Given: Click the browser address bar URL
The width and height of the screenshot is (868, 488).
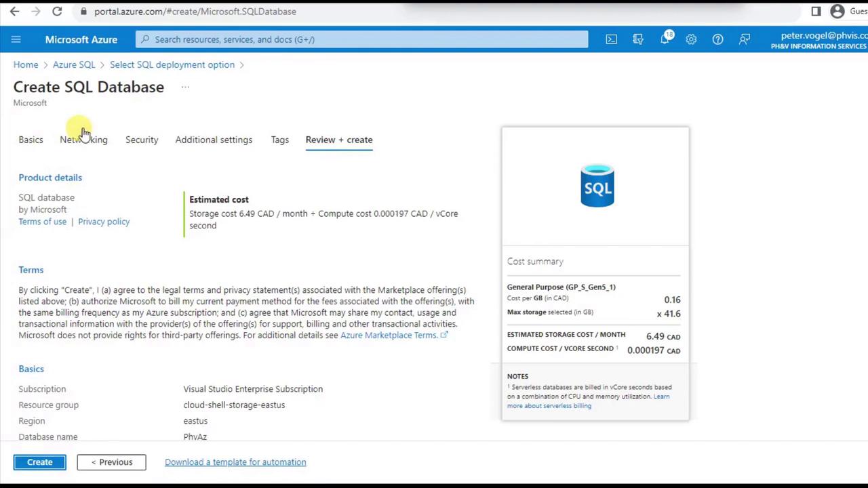Looking at the screenshot, I should click(x=195, y=12).
